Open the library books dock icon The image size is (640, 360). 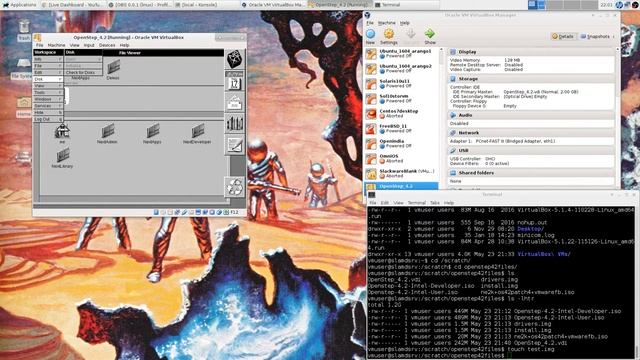pos(235,123)
